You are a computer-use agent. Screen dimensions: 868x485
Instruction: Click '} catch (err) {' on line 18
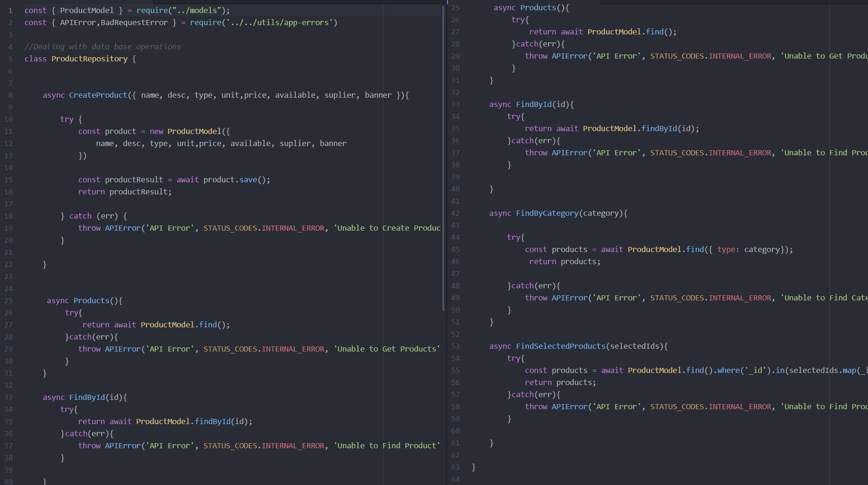pyautogui.click(x=93, y=216)
